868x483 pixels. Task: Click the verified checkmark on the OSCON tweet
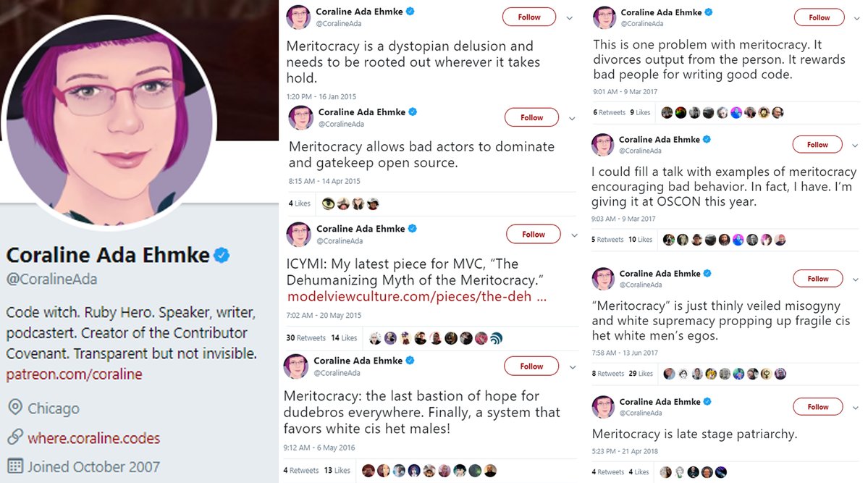coord(706,138)
